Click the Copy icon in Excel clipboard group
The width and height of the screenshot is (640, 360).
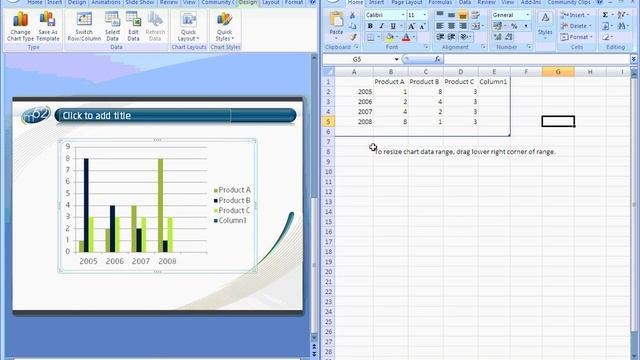pos(353,26)
